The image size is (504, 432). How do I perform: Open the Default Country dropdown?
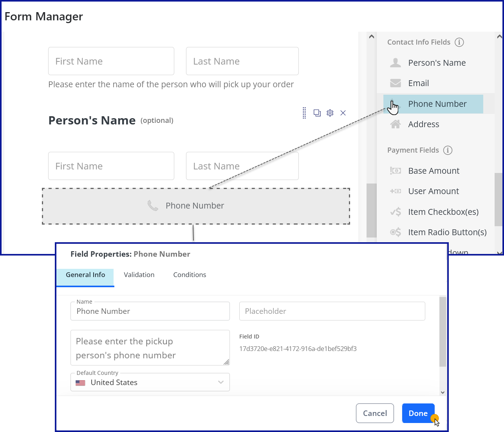(x=150, y=382)
